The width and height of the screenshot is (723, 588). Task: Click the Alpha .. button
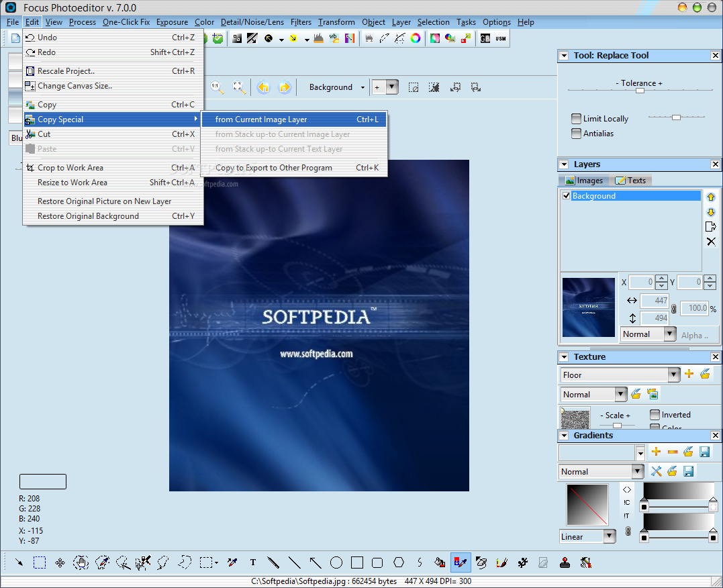695,336
